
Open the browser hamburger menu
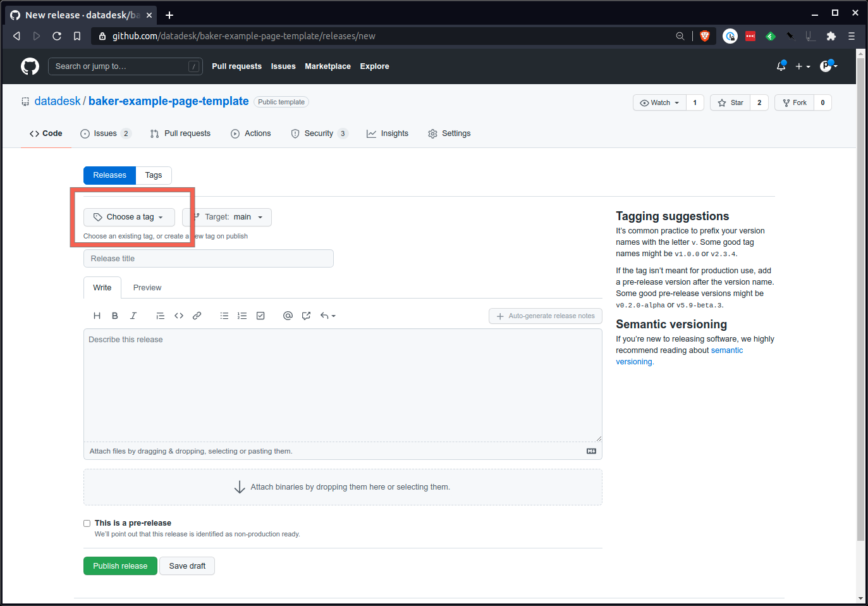(x=852, y=36)
